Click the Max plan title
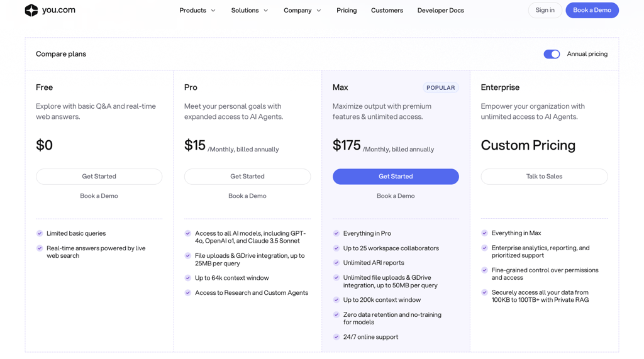Image resolution: width=644 pixels, height=359 pixels. [340, 87]
